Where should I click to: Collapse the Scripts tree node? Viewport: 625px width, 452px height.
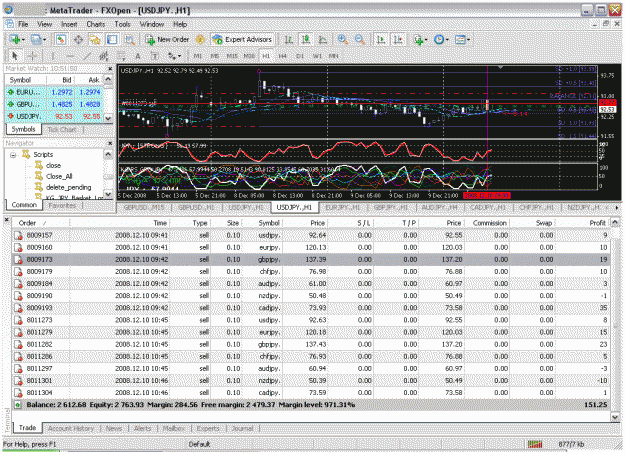coord(13,155)
